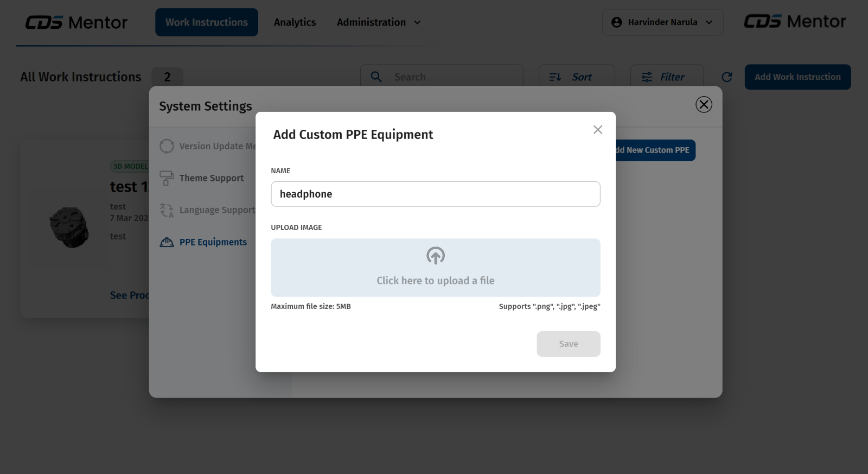This screenshot has height=474, width=868.
Task: Open the Sort options
Action: pos(576,77)
